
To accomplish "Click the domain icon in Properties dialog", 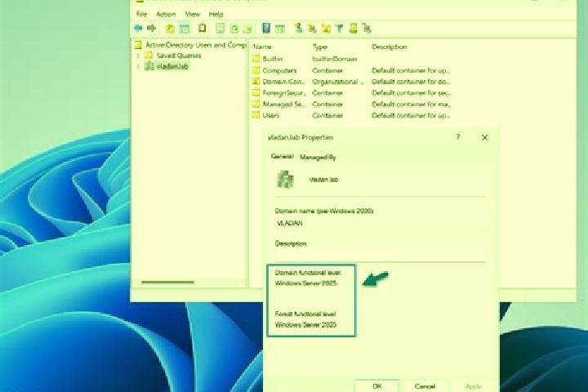I will coord(286,180).
